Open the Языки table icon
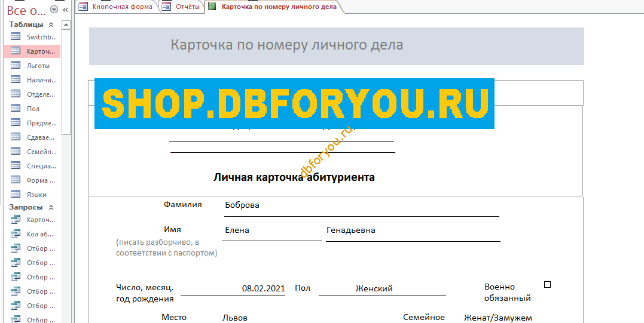The image size is (644, 323). 15,194
